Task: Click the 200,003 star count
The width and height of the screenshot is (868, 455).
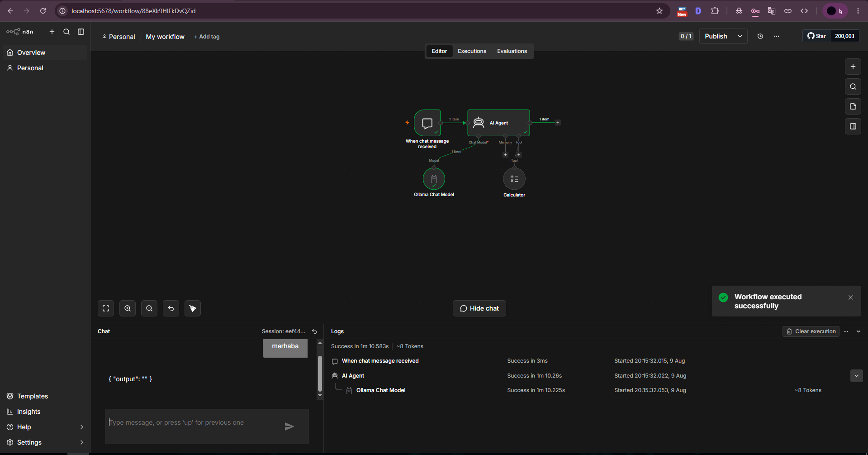Action: pyautogui.click(x=844, y=36)
